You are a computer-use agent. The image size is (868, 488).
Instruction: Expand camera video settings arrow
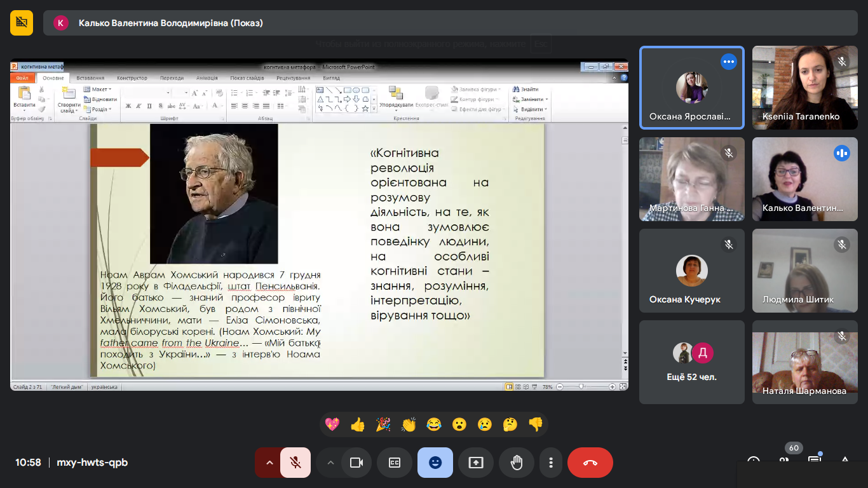click(x=330, y=463)
